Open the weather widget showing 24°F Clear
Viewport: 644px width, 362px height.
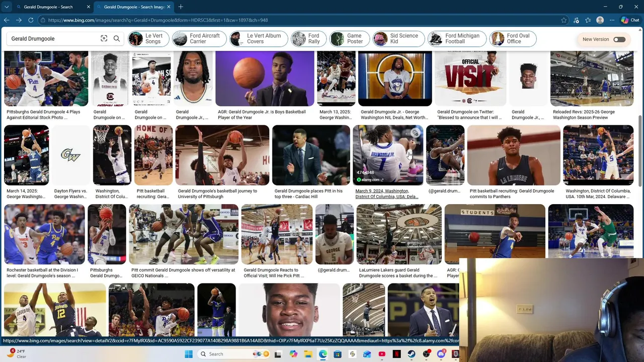pyautogui.click(x=15, y=353)
